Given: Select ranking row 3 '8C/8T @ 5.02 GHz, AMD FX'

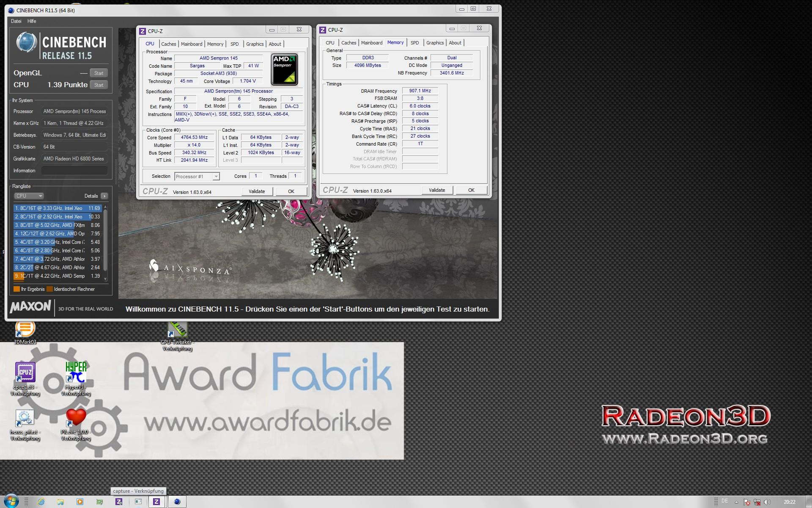Looking at the screenshot, I should (58, 225).
